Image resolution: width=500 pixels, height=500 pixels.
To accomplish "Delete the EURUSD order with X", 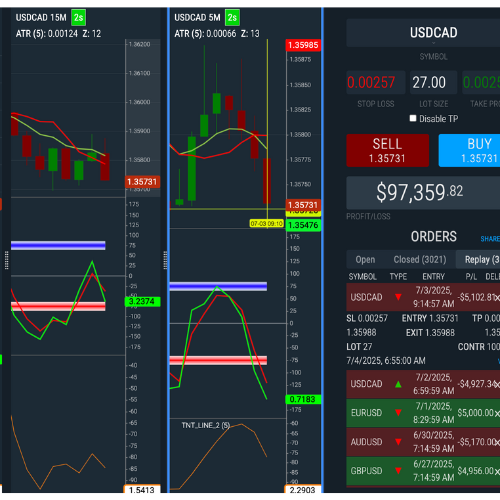I will 497,414.
